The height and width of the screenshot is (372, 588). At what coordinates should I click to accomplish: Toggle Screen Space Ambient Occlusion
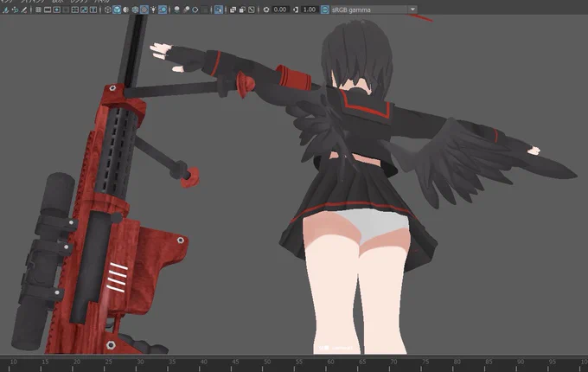point(176,10)
